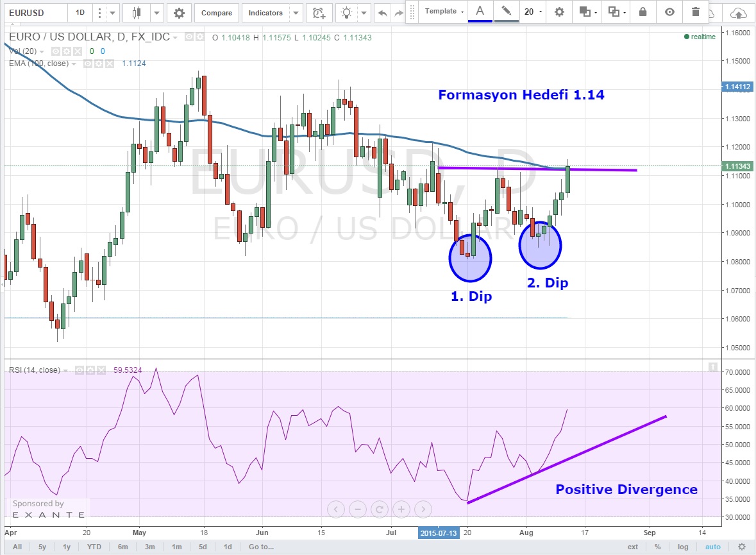Expand the font size 20 dropdown
Screen dimensions: 756x555
[532, 12]
